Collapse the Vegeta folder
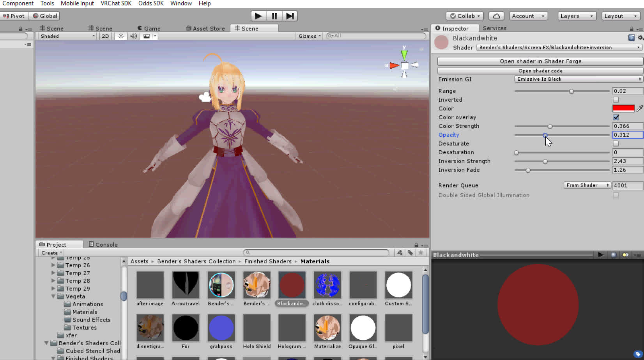The height and width of the screenshot is (360, 644). point(53,296)
